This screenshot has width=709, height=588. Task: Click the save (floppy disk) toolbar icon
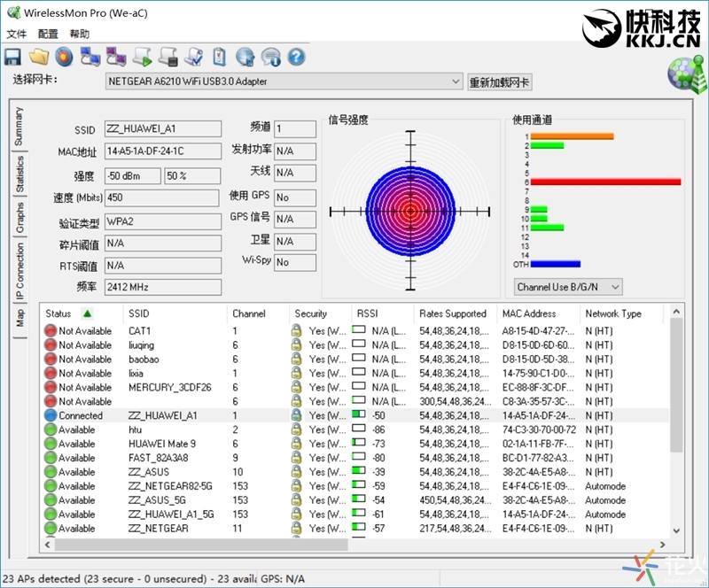click(12, 57)
